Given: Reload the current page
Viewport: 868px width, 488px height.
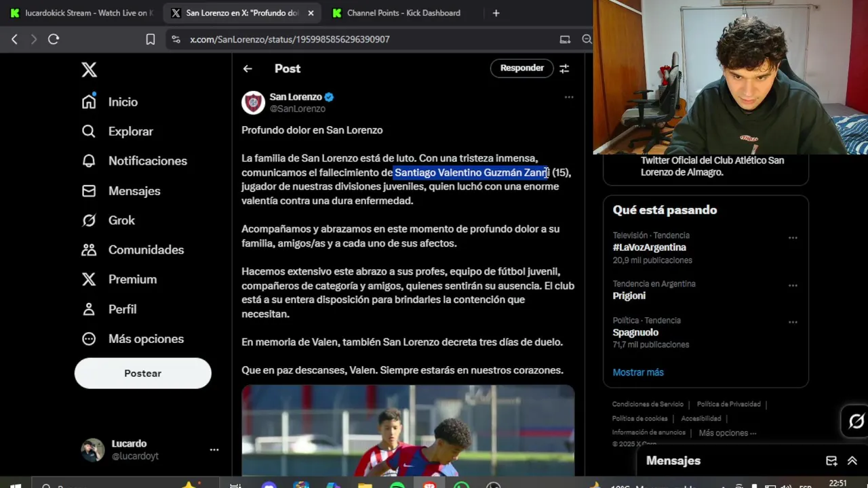Looking at the screenshot, I should (54, 39).
